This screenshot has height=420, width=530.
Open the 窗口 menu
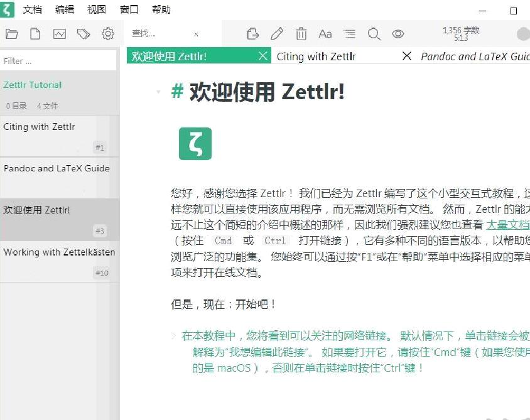coord(129,9)
